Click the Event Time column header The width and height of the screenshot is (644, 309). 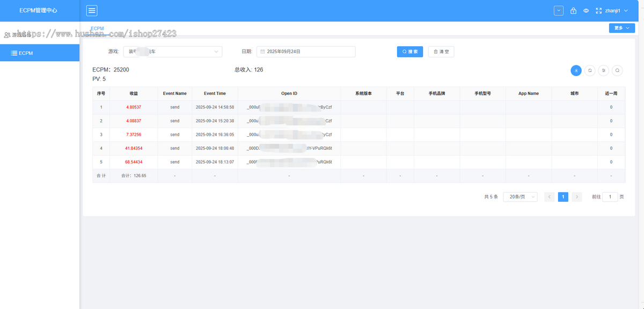215,93
